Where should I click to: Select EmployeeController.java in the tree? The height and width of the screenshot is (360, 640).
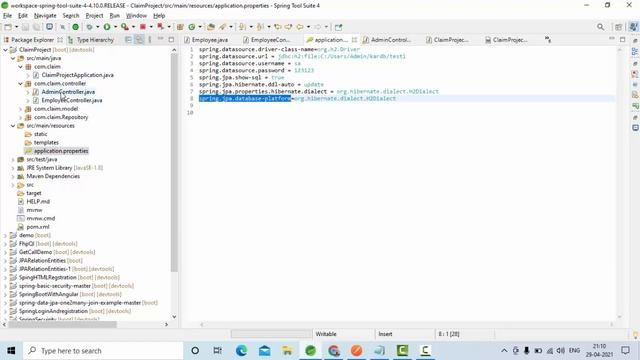coord(72,100)
